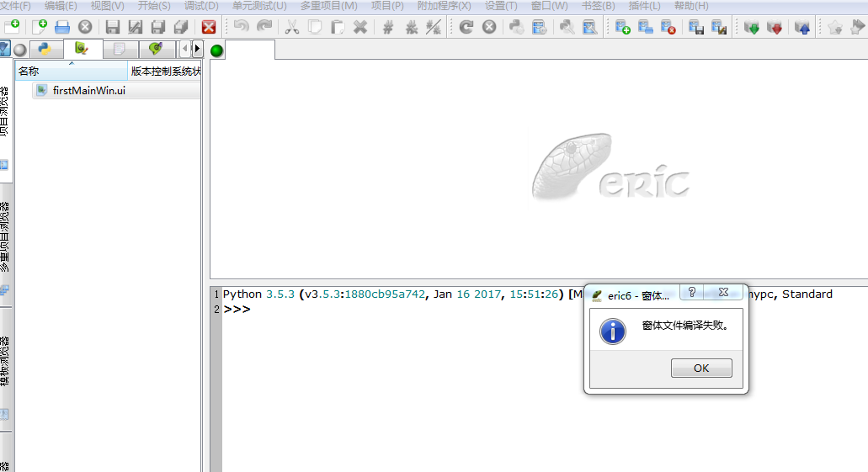Click the Paste clipboard icon
868x472 pixels.
pos(337,27)
